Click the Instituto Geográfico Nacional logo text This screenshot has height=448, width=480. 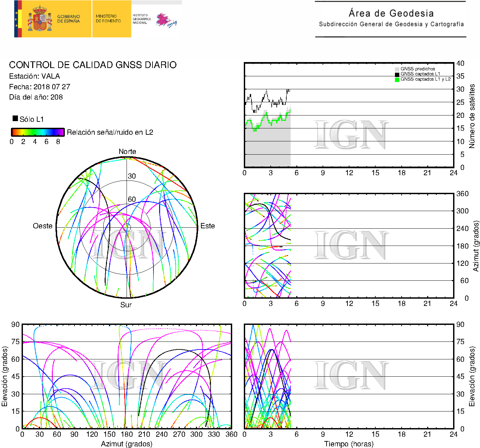[142, 19]
